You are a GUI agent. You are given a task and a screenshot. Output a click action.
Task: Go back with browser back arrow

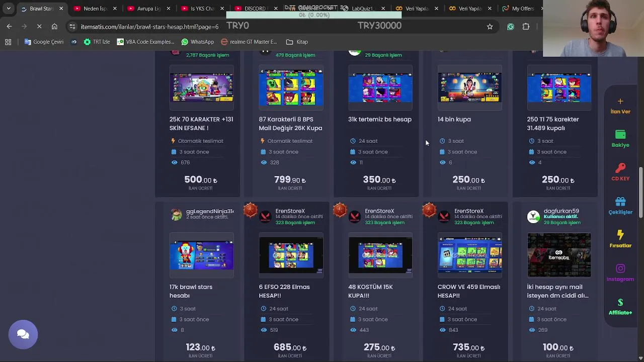(x=9, y=26)
